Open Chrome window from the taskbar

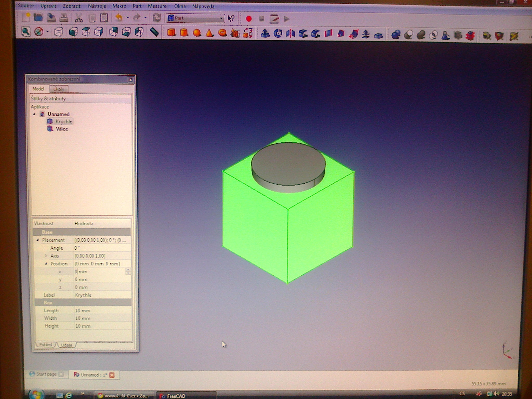tap(124, 396)
